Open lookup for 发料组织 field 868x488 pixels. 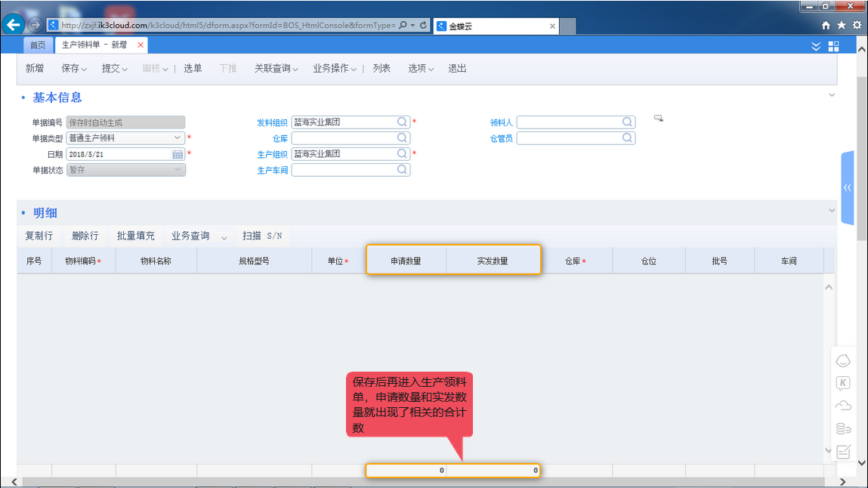click(403, 122)
